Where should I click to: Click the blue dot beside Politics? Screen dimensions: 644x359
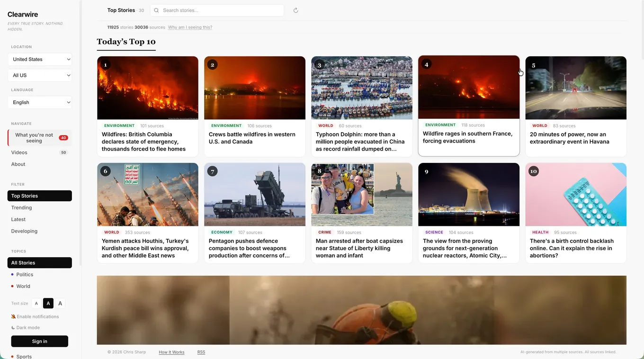pyautogui.click(x=12, y=274)
